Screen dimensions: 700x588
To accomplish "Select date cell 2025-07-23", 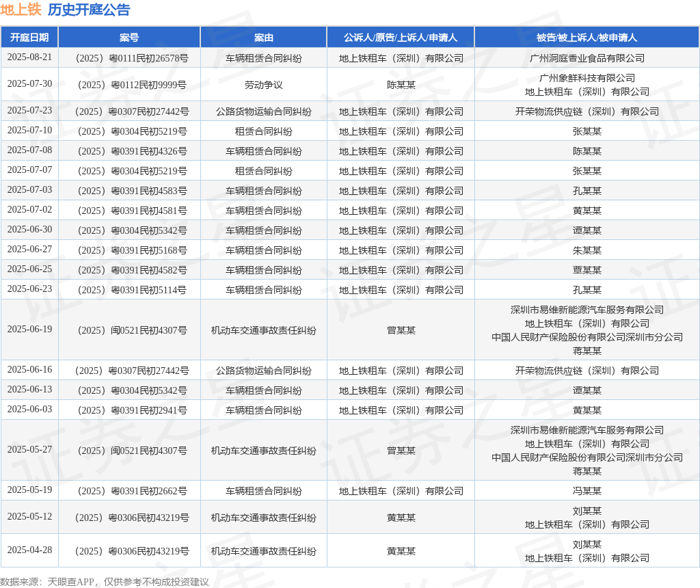I will (x=29, y=110).
